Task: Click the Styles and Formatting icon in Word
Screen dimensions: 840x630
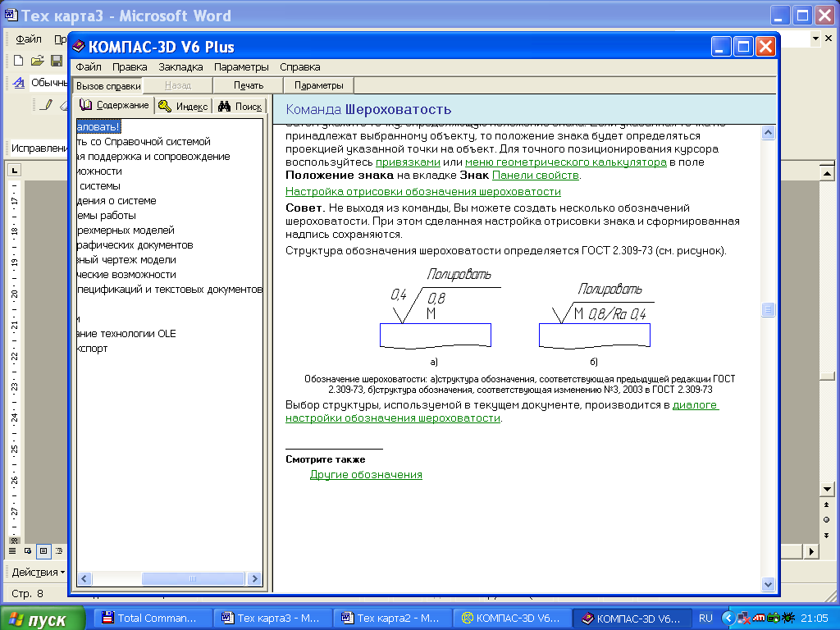Action: pyautogui.click(x=19, y=83)
